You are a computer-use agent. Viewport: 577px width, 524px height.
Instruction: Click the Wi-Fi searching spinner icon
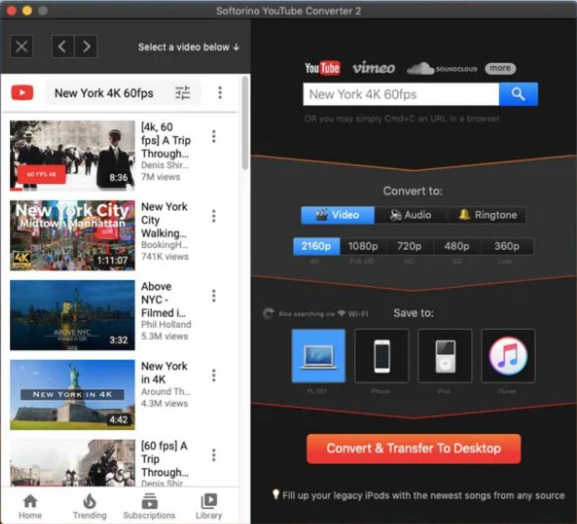coord(268,314)
